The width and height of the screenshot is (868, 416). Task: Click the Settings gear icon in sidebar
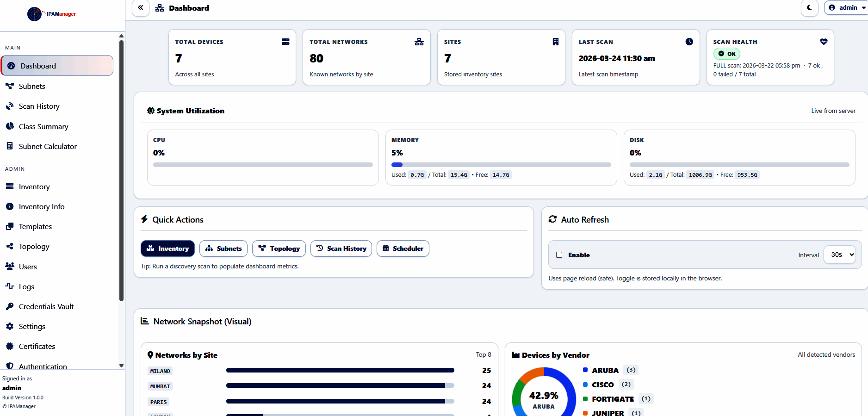[10, 326]
